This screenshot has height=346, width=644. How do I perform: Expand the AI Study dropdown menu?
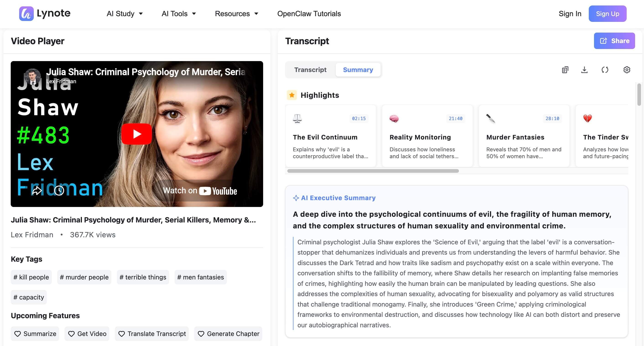(125, 14)
